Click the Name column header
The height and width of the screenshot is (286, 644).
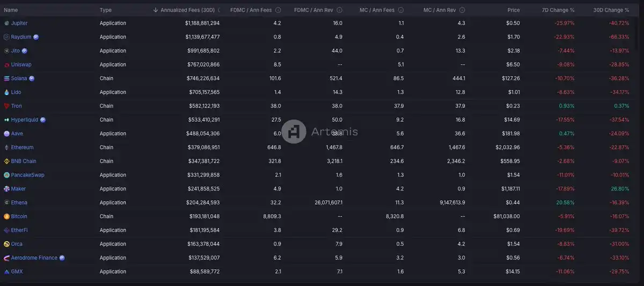click(11, 10)
